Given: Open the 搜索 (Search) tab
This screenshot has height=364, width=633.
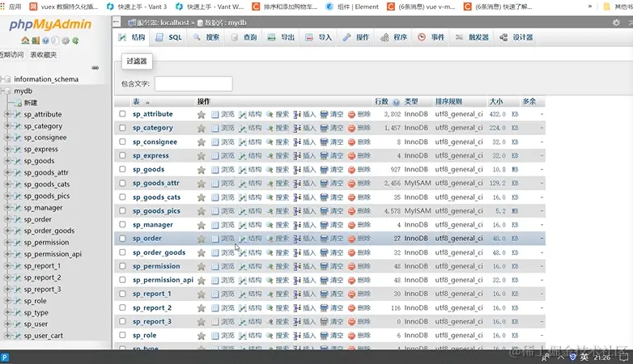Looking at the screenshot, I should [206, 37].
